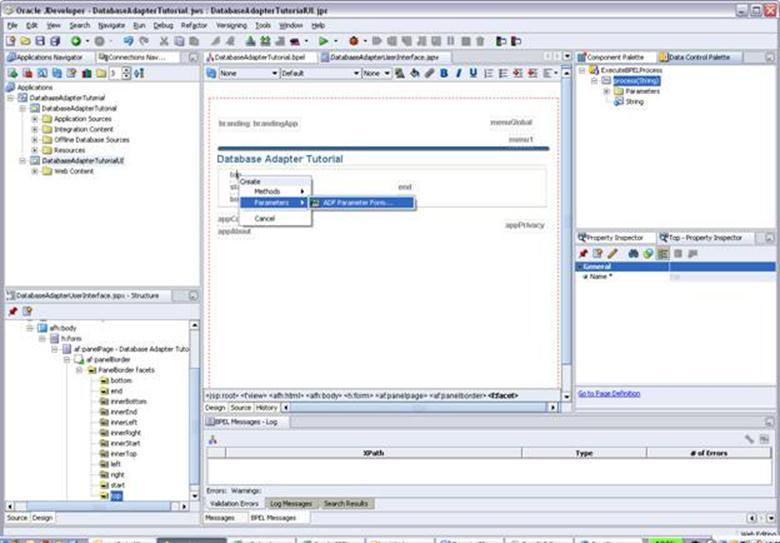Open the Search Results tab
The width and height of the screenshot is (780, 543).
pyautogui.click(x=346, y=504)
